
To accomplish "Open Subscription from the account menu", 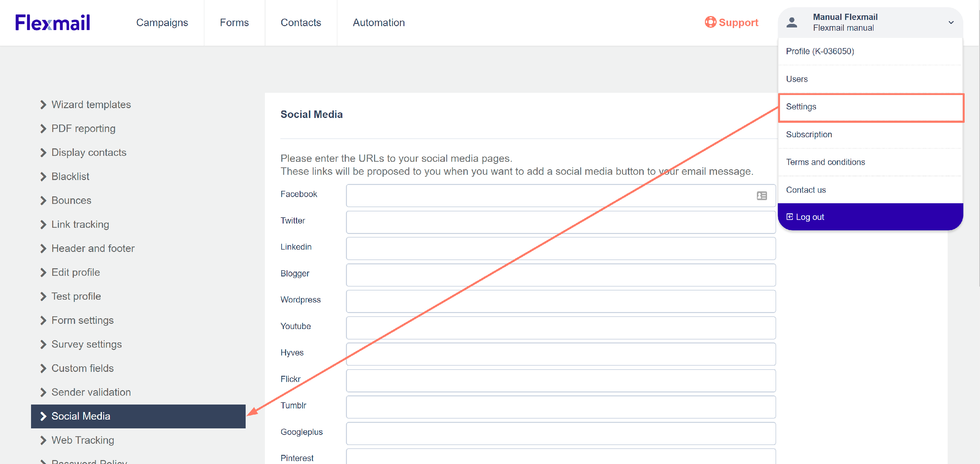I will pos(809,134).
